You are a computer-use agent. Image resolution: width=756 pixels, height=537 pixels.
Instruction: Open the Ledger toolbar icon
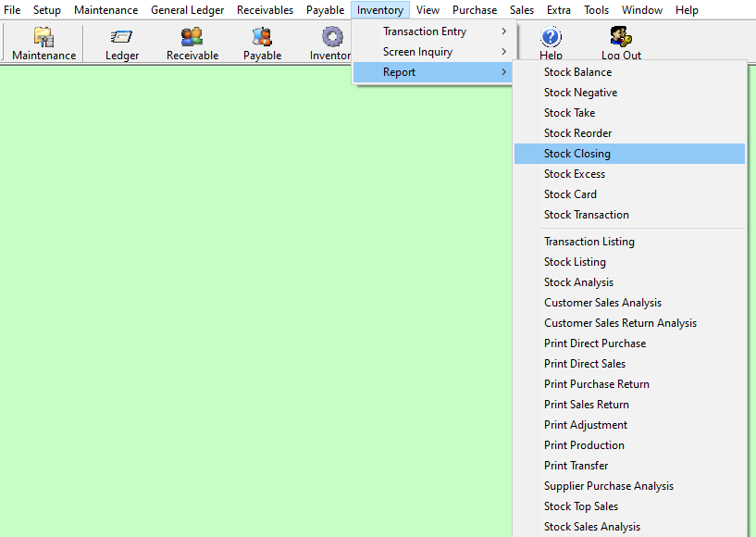(122, 44)
